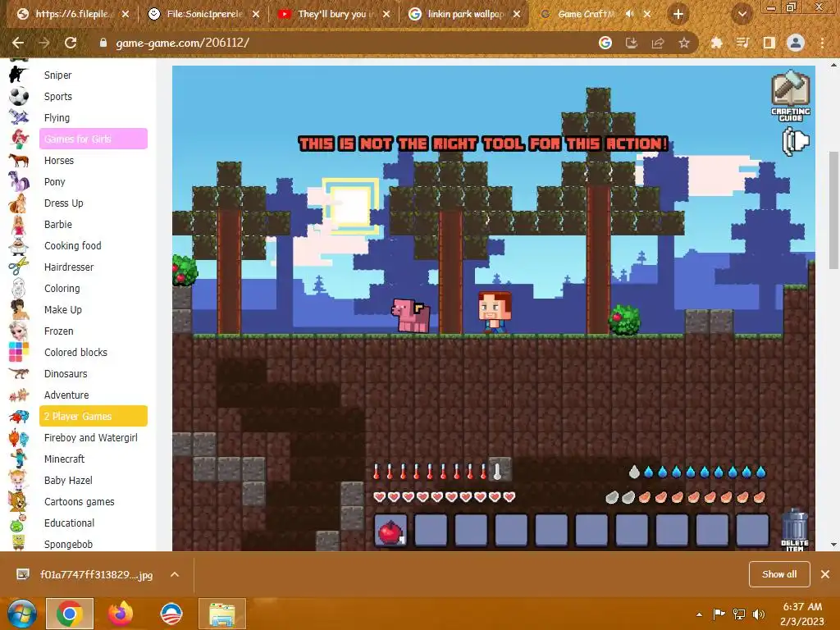The height and width of the screenshot is (630, 840).
Task: Open a new browser tab
Action: [678, 15]
